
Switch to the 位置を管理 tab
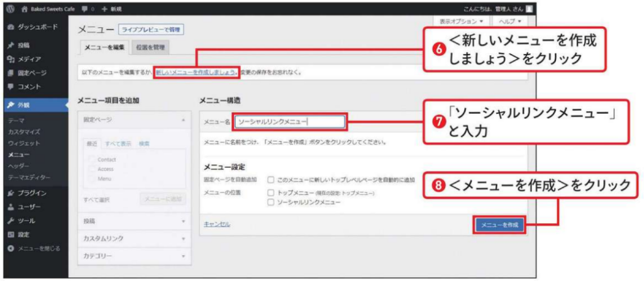pos(150,48)
